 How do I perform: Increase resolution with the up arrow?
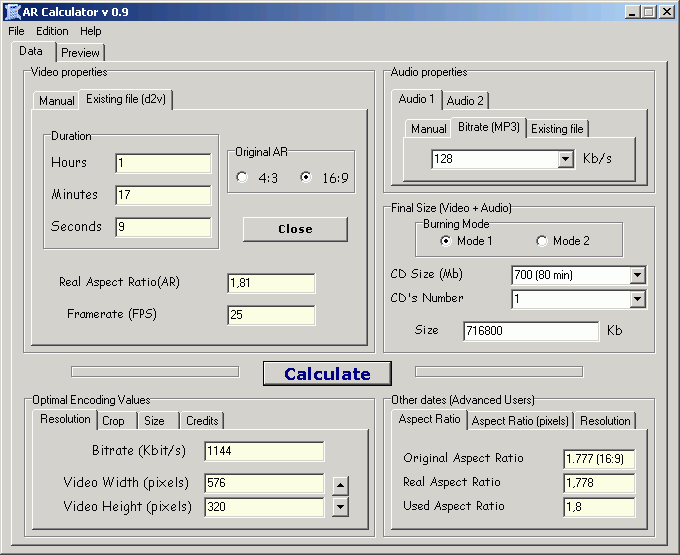340,486
